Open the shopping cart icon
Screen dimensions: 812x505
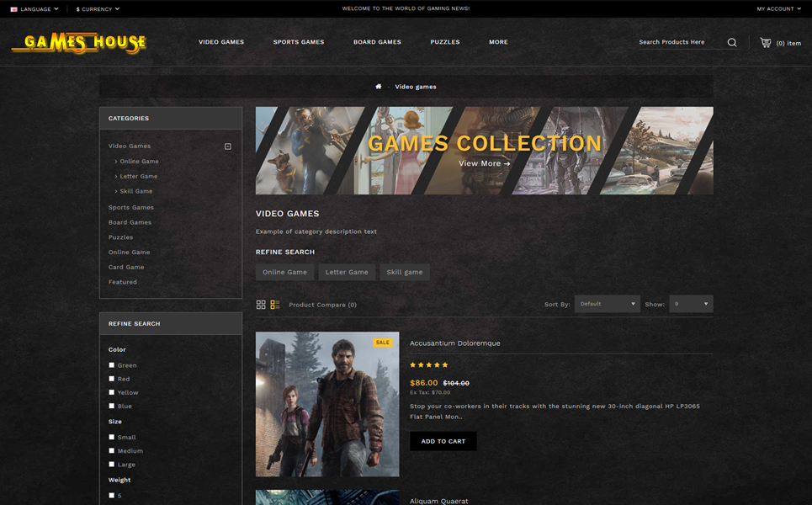(x=765, y=42)
